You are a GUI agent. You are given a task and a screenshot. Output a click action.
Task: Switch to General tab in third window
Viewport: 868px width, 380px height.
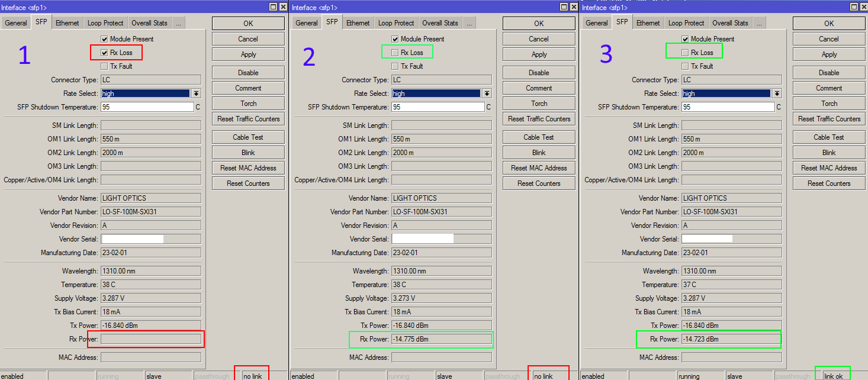pos(597,23)
